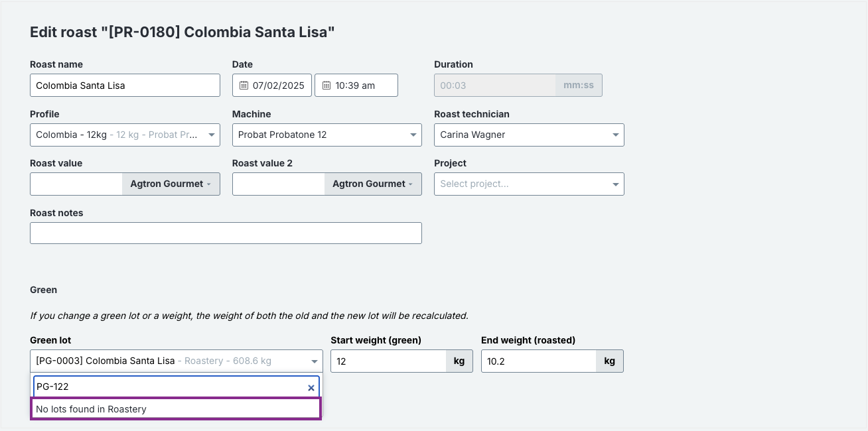The image size is (868, 431).
Task: Open the Select project dropdown
Action: (529, 184)
